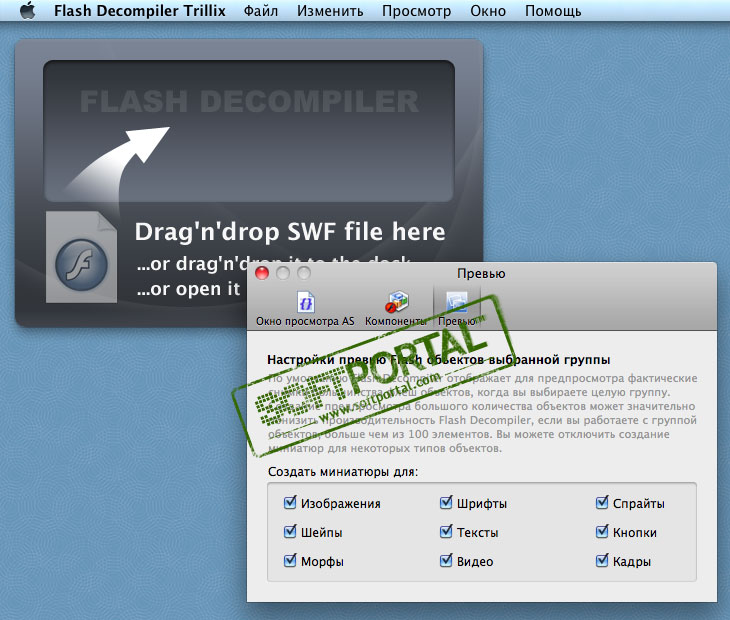This screenshot has height=620, width=730.
Task: Open the Изменить menu
Action: pos(330,10)
